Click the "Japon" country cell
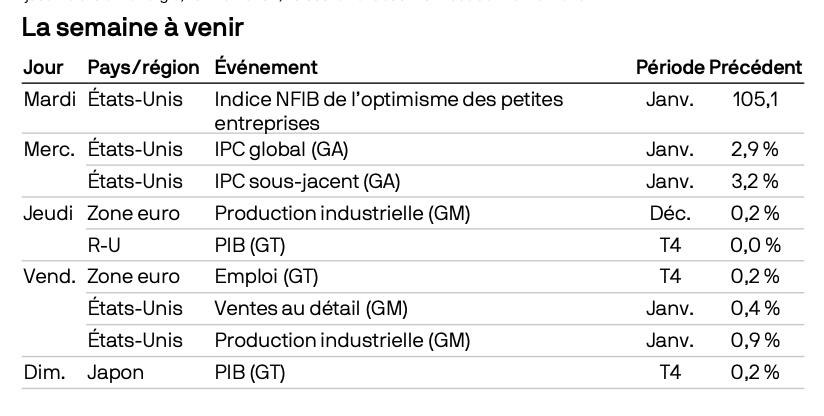 (x=116, y=372)
